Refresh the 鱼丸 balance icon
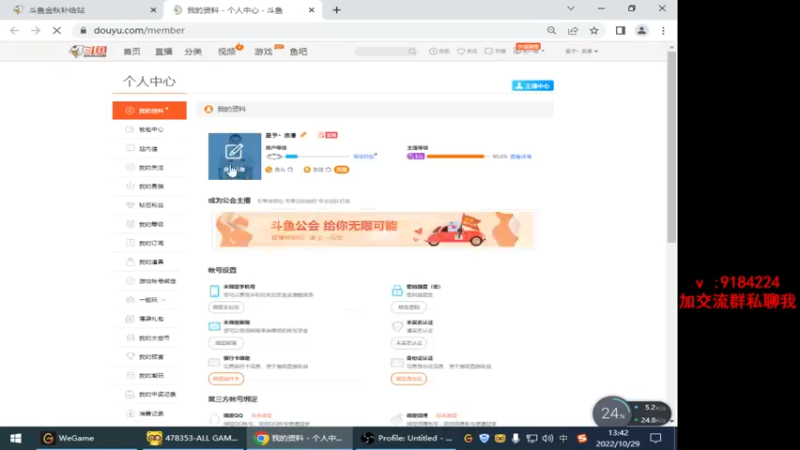Image resolution: width=800 pixels, height=450 pixels. pos(290,169)
